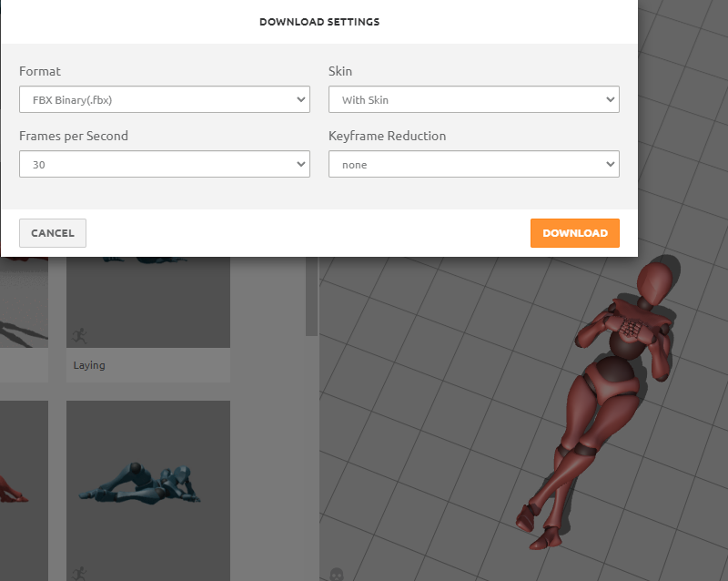The image size is (728, 581).
Task: Select the blue lying character animation thumbnail
Action: tap(148, 490)
